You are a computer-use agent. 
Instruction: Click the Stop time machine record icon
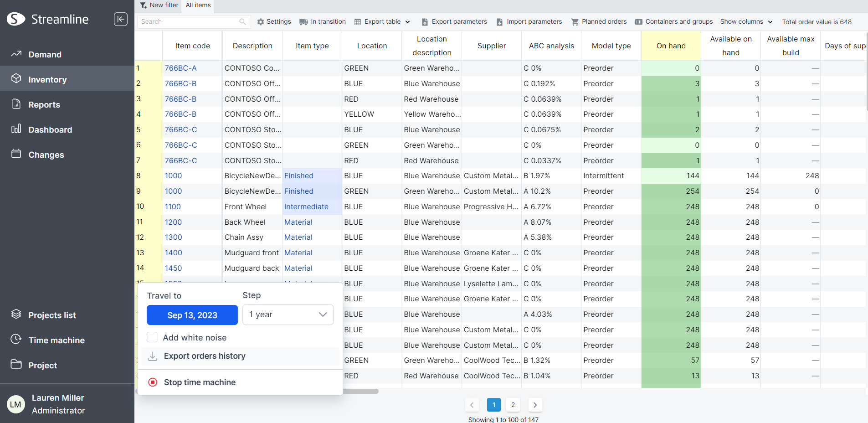153,382
